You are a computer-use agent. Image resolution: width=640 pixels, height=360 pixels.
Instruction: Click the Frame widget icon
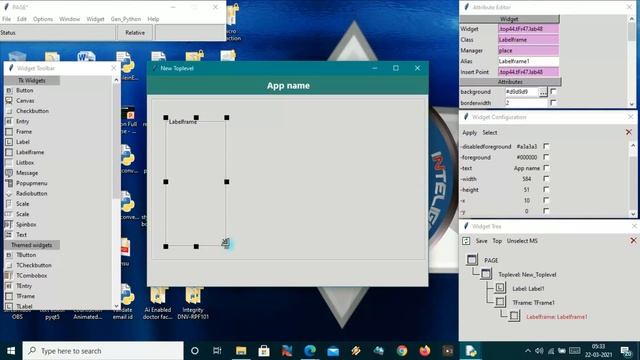point(9,131)
